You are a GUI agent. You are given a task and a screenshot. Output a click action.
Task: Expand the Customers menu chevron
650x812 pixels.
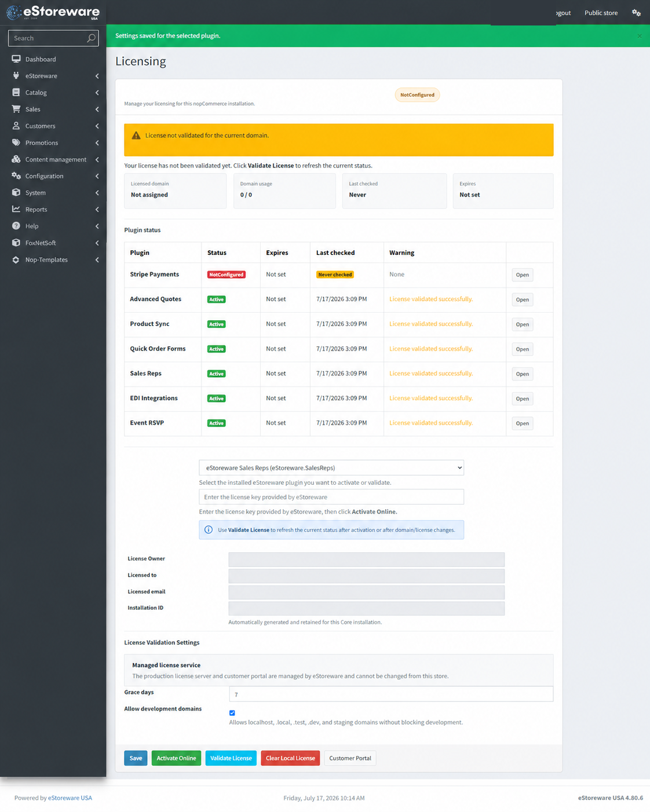tap(97, 126)
